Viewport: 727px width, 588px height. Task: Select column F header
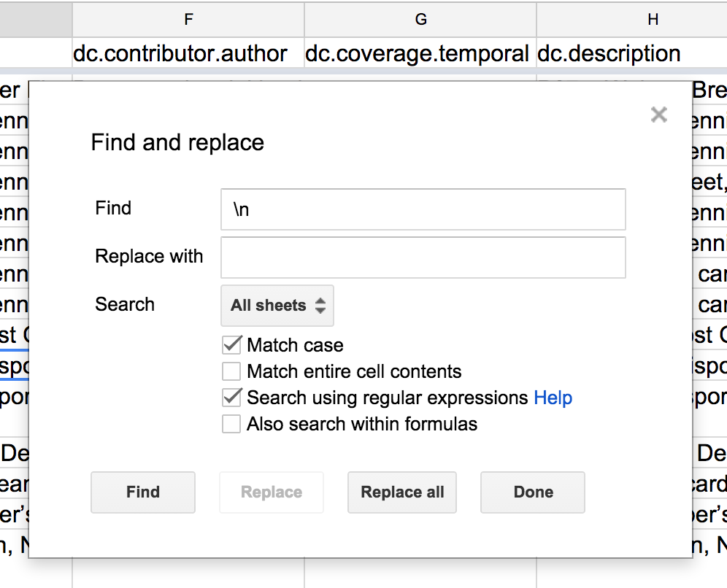coord(188,20)
